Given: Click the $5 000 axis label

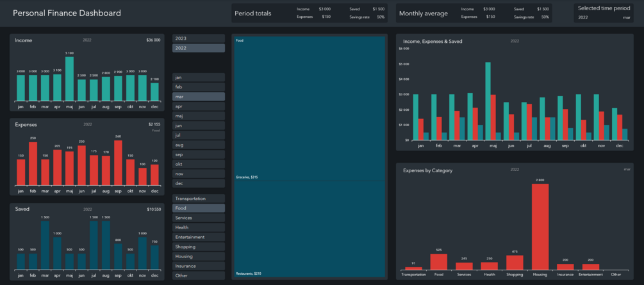Looking at the screenshot, I should click(x=403, y=64).
